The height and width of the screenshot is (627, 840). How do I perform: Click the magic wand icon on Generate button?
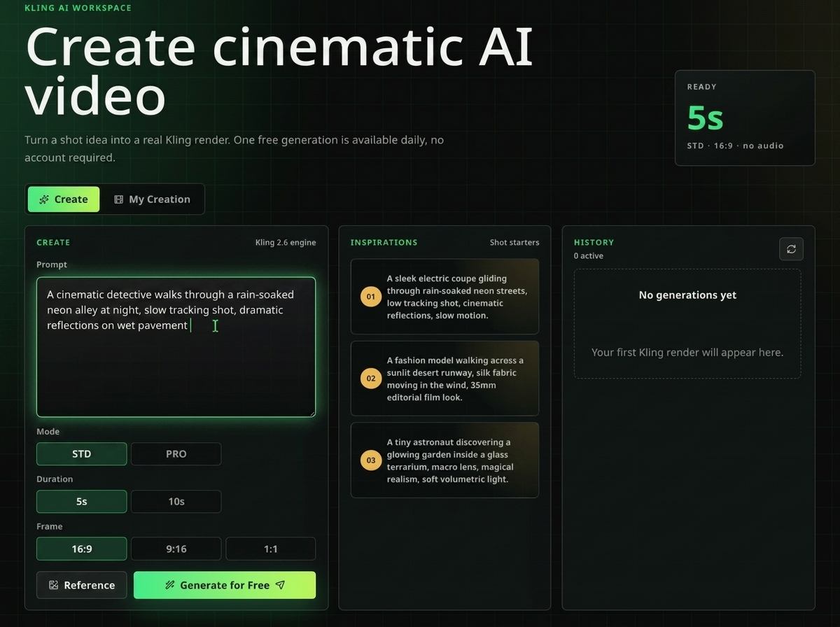(x=169, y=585)
